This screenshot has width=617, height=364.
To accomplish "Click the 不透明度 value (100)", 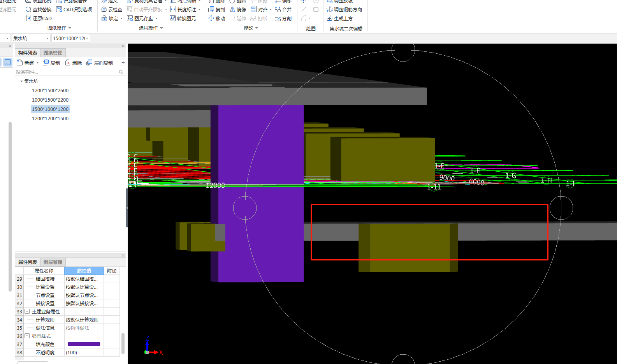I will [x=84, y=352].
